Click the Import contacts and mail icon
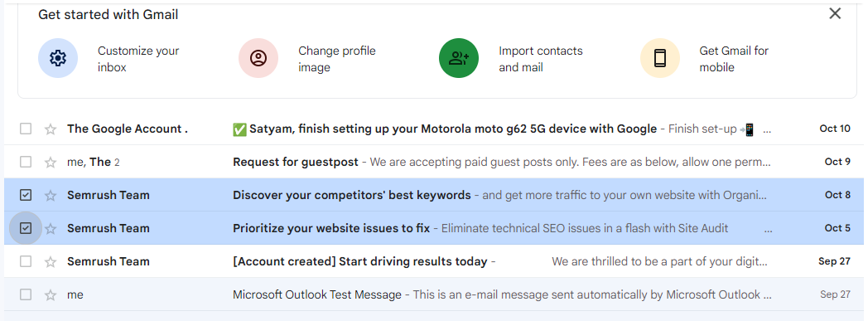The width and height of the screenshot is (868, 321). pos(459,58)
